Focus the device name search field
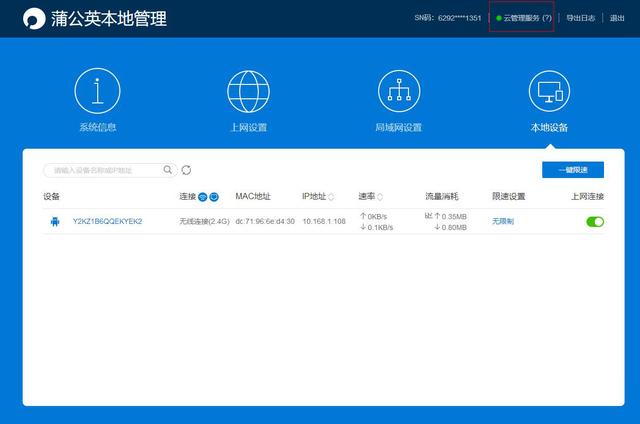This screenshot has height=424, width=640. click(x=104, y=170)
